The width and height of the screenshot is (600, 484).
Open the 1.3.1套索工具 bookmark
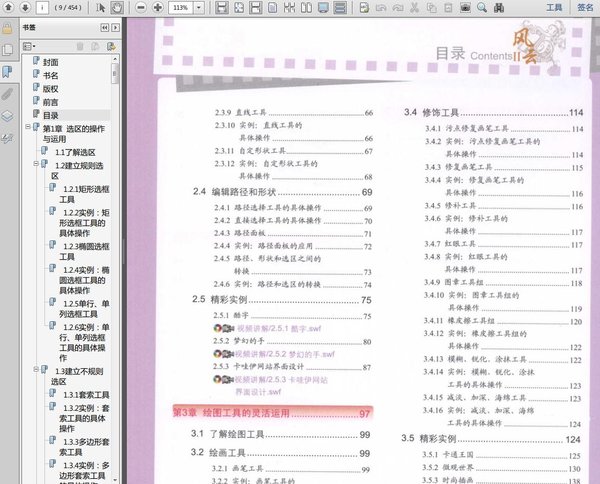point(86,395)
